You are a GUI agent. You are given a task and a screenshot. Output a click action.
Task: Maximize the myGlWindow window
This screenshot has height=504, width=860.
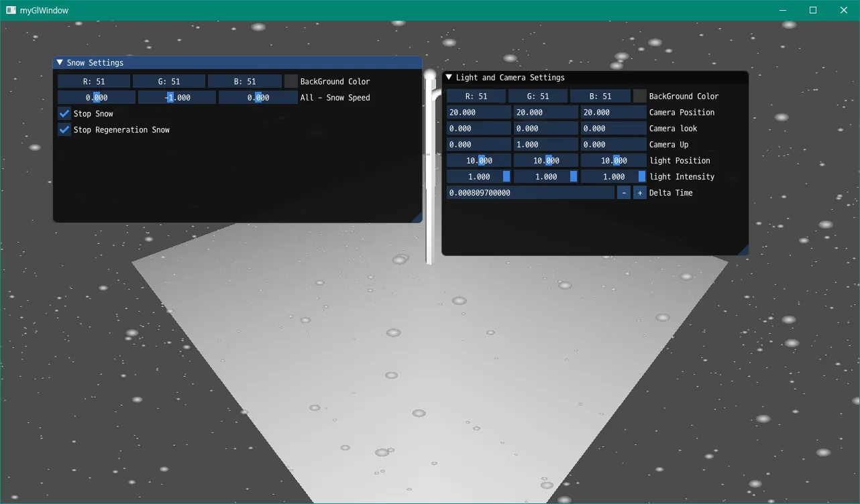(x=813, y=10)
